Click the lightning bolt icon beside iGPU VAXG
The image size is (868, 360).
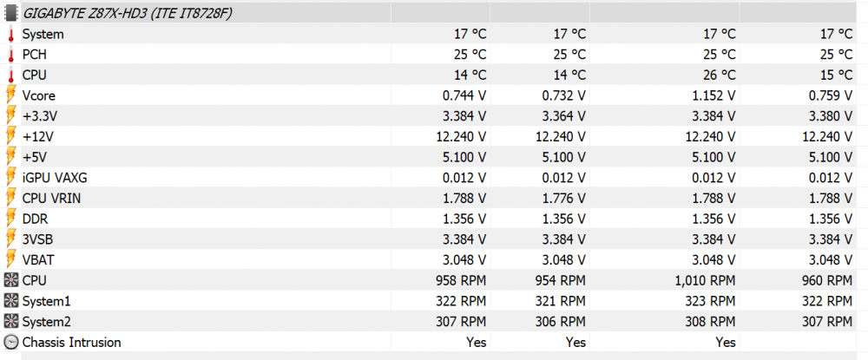[10, 178]
